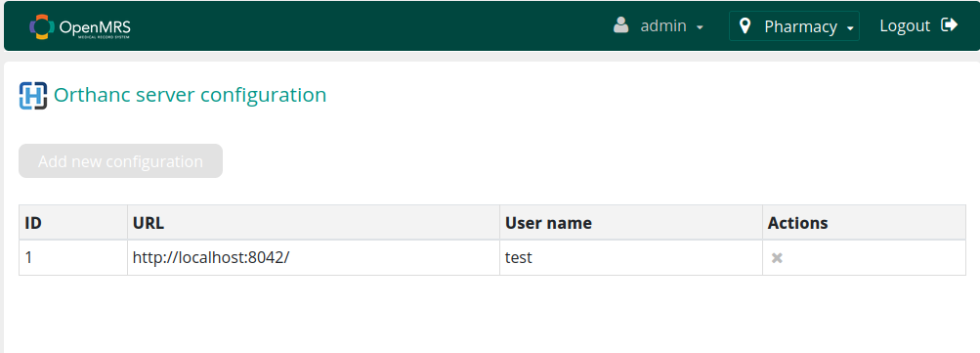Image resolution: width=980 pixels, height=353 pixels.
Task: Click the URL column header
Action: [x=314, y=223]
